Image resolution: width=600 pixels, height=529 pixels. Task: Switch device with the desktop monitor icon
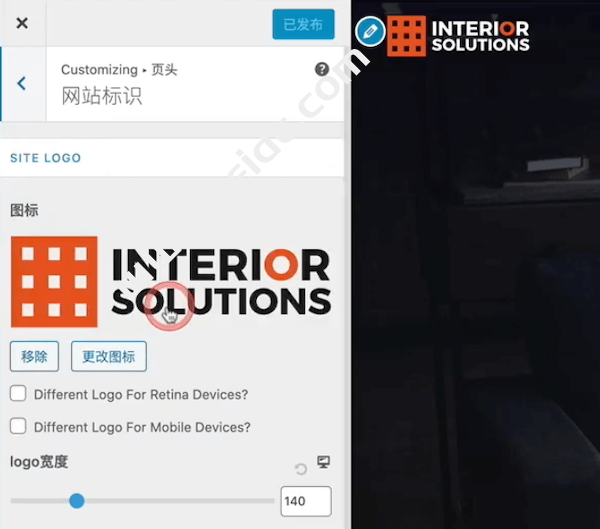(x=323, y=462)
